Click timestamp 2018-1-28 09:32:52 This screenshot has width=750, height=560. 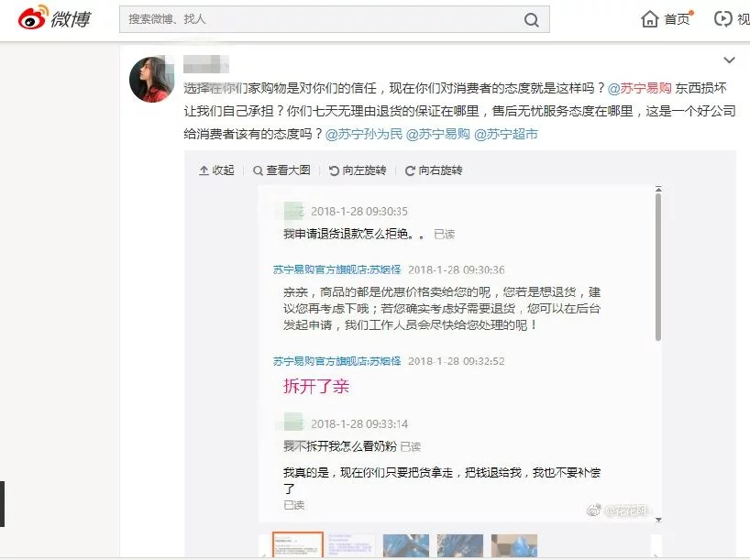(x=457, y=361)
